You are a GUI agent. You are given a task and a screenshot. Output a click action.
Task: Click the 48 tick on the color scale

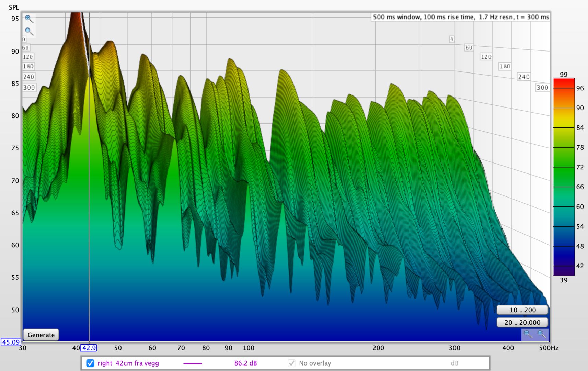pyautogui.click(x=580, y=246)
